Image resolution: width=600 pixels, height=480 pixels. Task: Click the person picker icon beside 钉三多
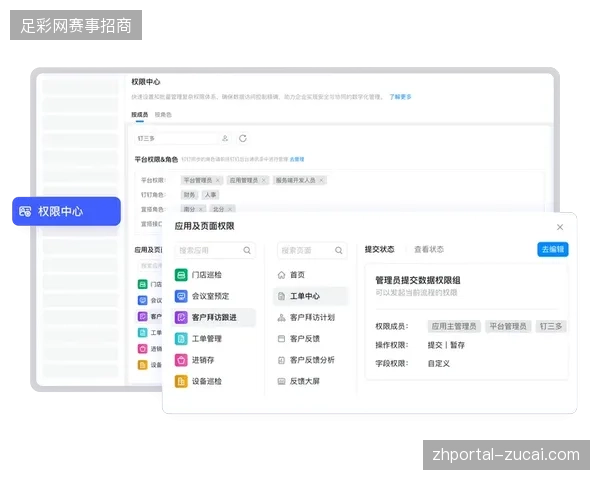[225, 138]
